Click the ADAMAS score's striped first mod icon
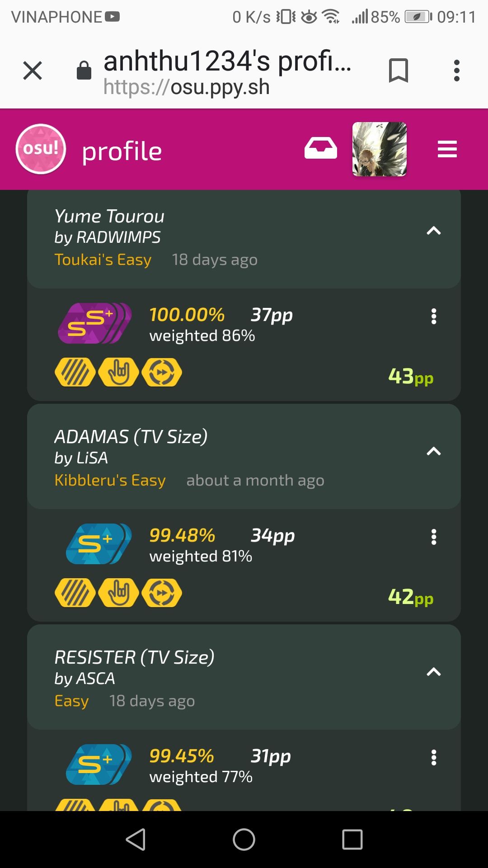The image size is (488, 868). pos(75,593)
